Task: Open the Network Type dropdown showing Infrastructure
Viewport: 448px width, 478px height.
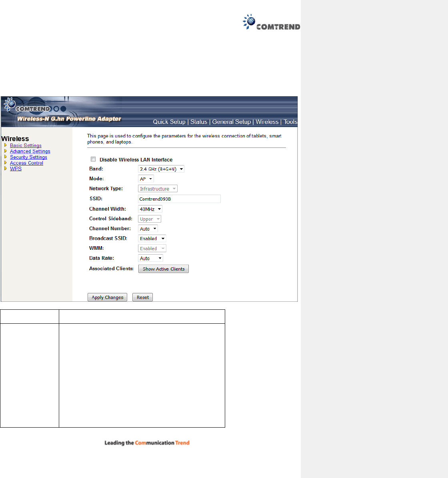Action: pos(158,189)
